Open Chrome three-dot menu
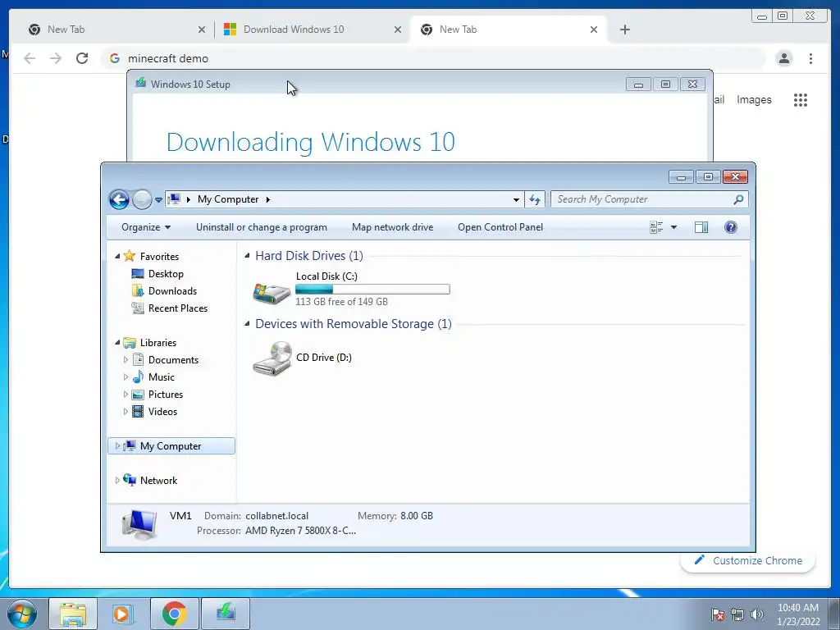Screen dimensions: 840x630 coord(810,58)
